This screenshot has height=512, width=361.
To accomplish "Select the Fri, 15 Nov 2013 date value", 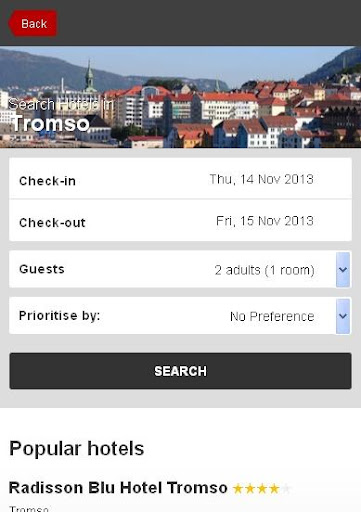I will (265, 221).
